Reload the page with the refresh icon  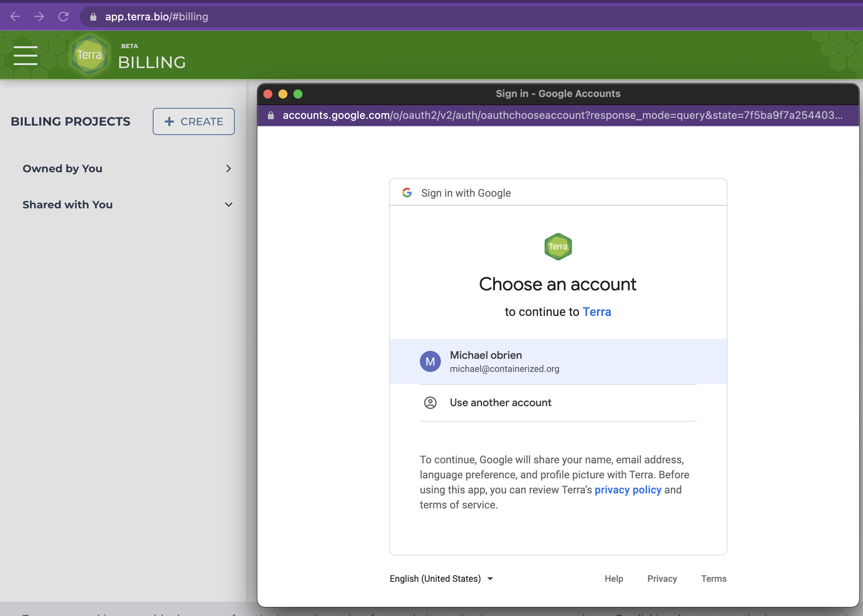(63, 16)
